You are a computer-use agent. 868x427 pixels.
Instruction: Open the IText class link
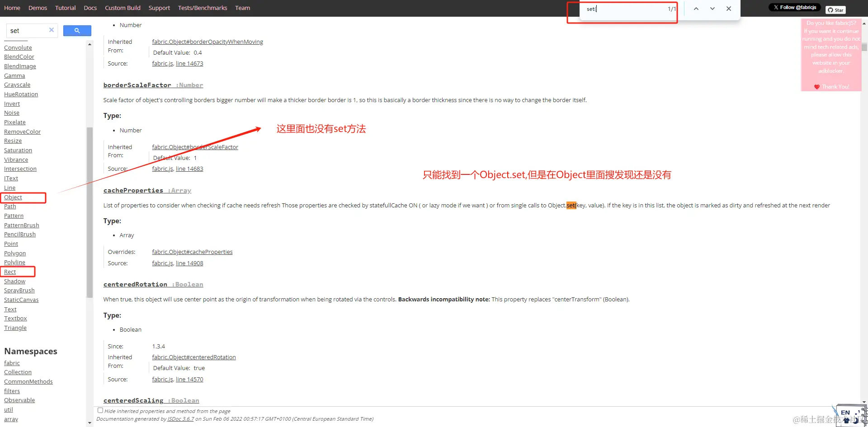pos(11,178)
